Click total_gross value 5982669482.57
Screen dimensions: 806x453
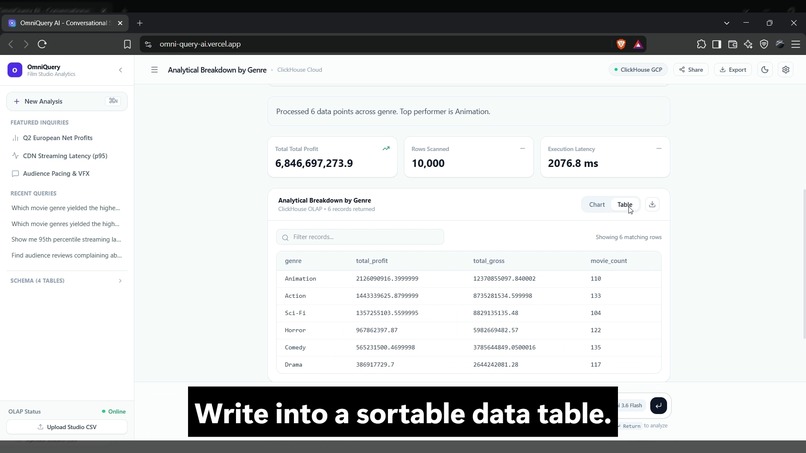[x=496, y=331]
